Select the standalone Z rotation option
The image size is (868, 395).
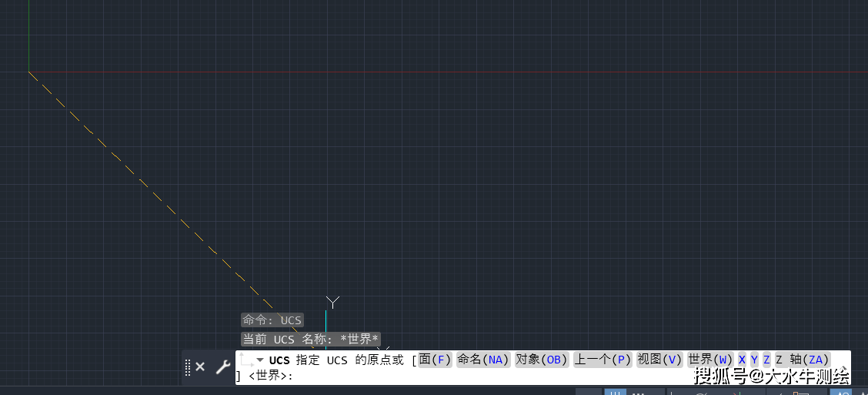pos(766,360)
